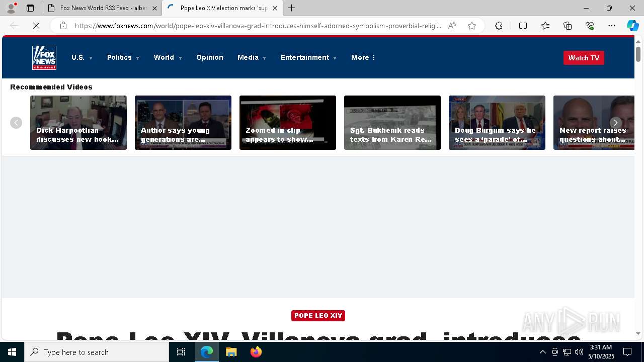Screen dimensions: 644x362
Task: Play the Author says young generations video
Action: [183, 123]
